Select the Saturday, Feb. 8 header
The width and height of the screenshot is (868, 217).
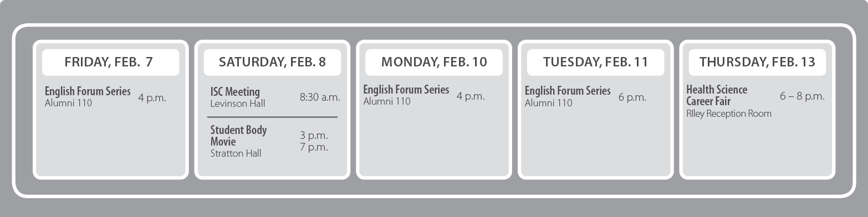click(x=272, y=63)
